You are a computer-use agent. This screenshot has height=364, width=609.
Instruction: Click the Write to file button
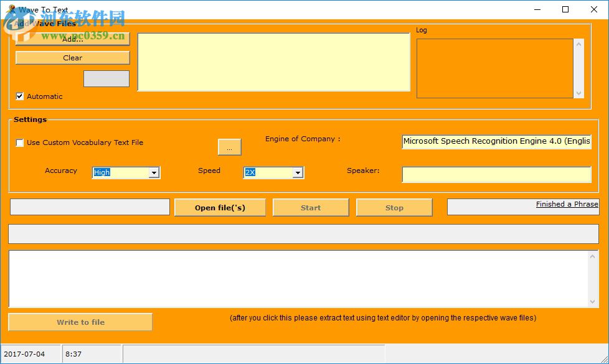(80, 322)
